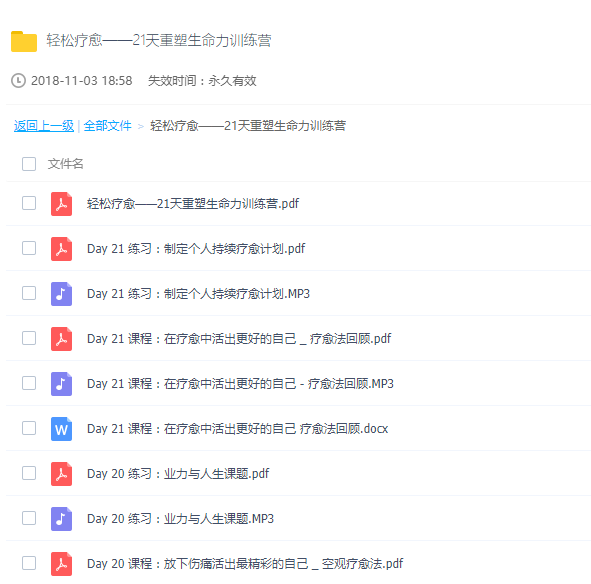Check the box for Day 20 练习 业力与人生课题.MP3
The height and width of the screenshot is (584, 591).
29,518
